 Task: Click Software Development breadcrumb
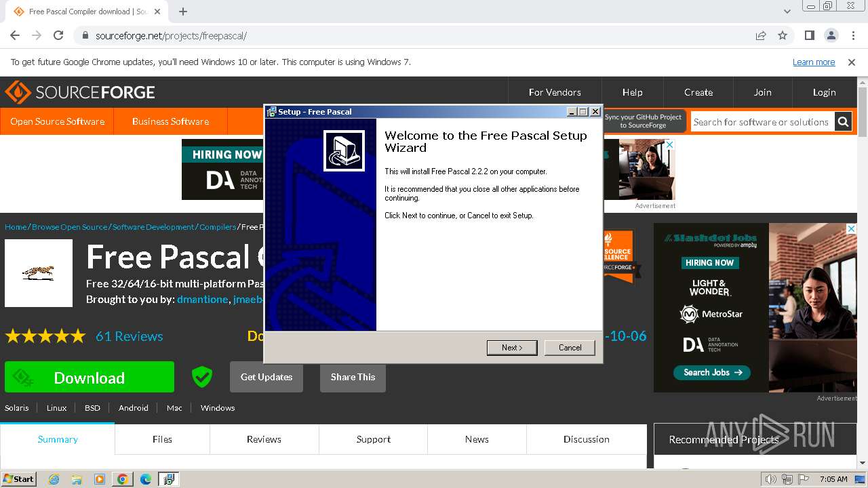[153, 227]
